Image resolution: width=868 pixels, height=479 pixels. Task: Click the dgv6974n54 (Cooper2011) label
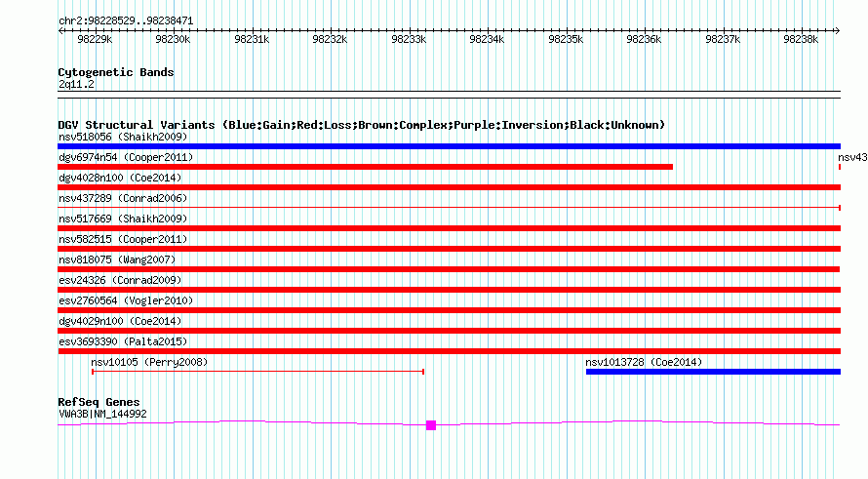tap(126, 157)
